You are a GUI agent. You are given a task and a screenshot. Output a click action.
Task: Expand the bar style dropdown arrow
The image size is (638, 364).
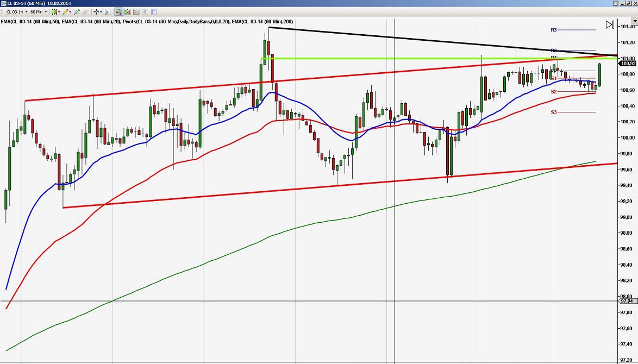tap(60, 12)
